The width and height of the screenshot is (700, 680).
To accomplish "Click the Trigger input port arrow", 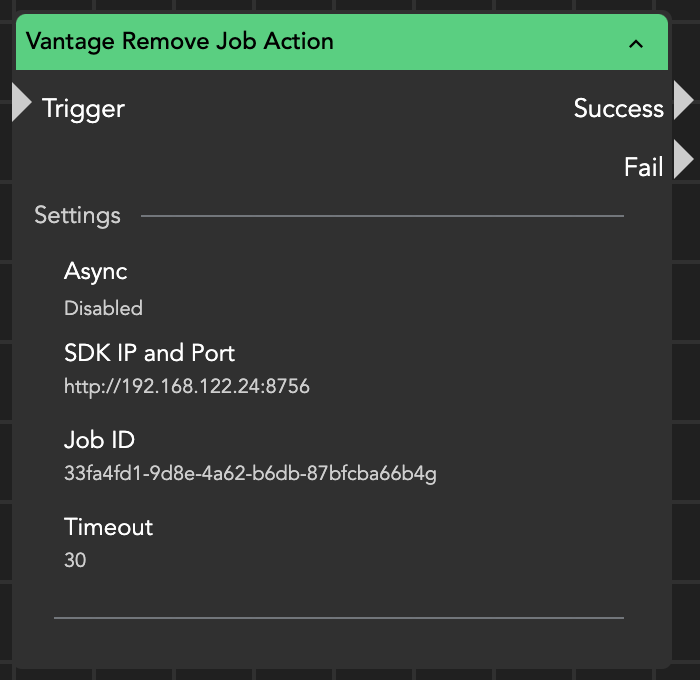I will tap(21, 103).
